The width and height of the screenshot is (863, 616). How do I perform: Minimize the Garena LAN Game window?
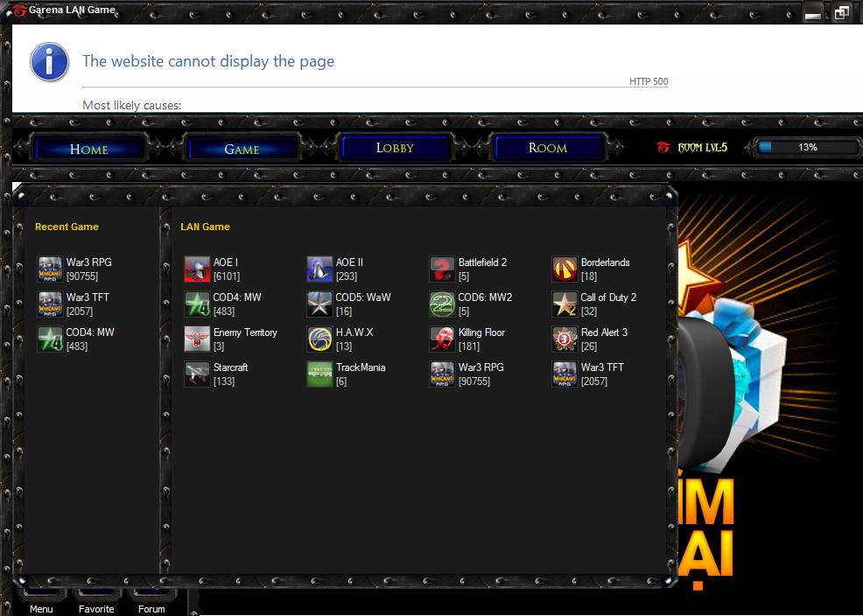click(813, 13)
